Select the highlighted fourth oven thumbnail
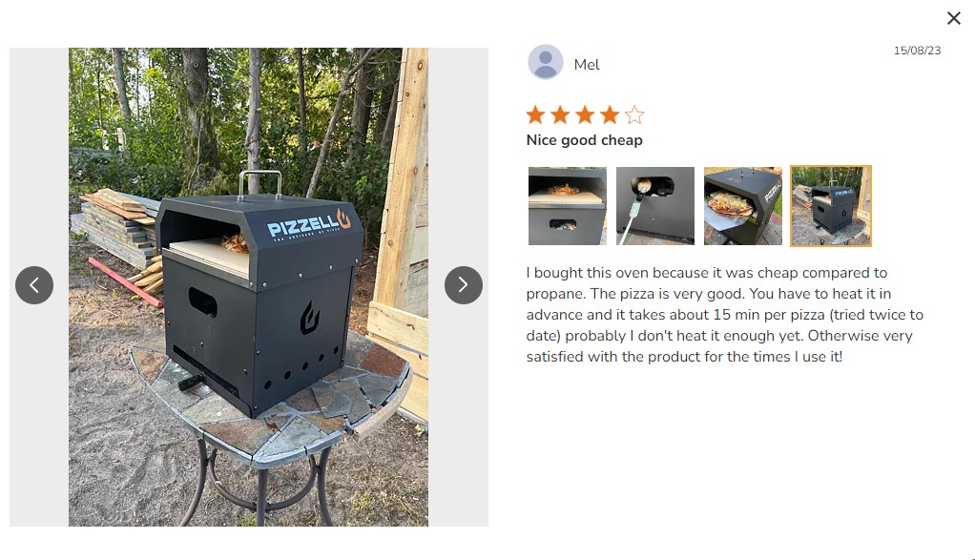This screenshot has height=560, width=975. tap(831, 206)
